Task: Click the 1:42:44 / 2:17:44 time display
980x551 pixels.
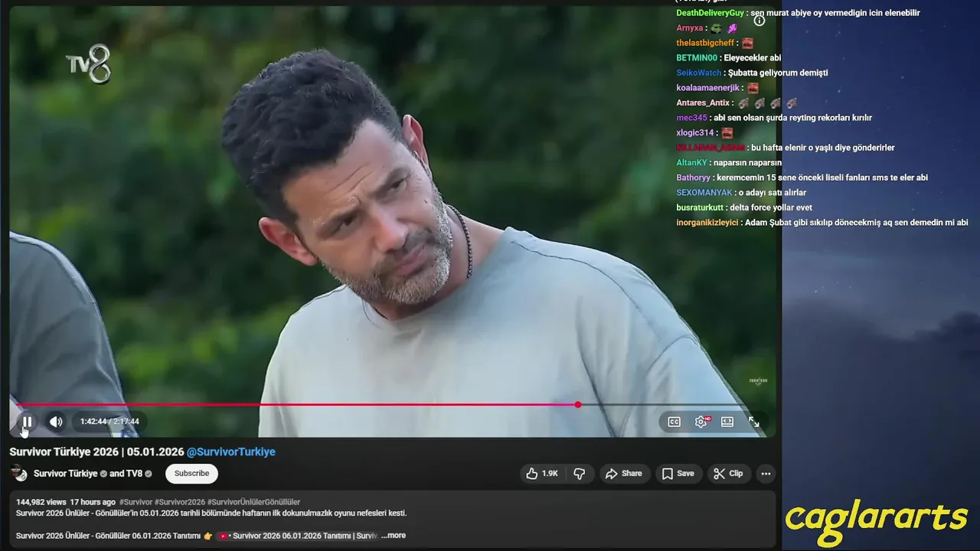Action: click(109, 422)
